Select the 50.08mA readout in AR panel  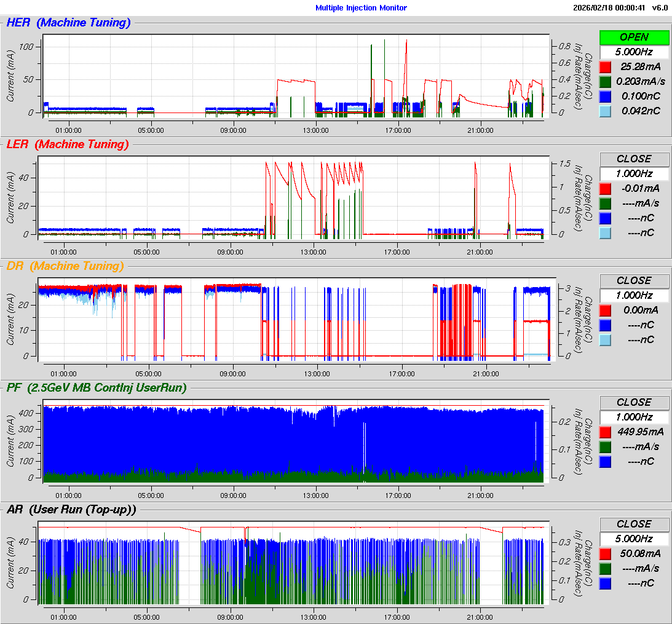point(641,553)
